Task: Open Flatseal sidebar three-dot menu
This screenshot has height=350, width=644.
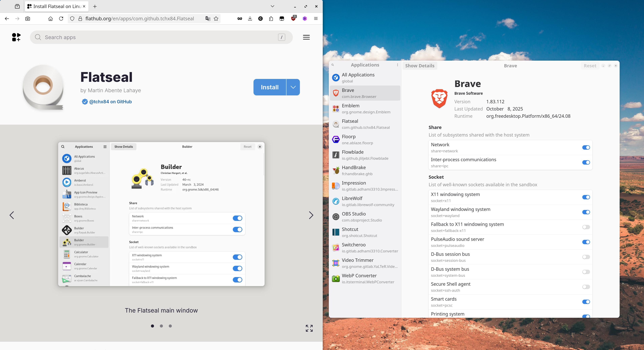Action: pyautogui.click(x=397, y=65)
